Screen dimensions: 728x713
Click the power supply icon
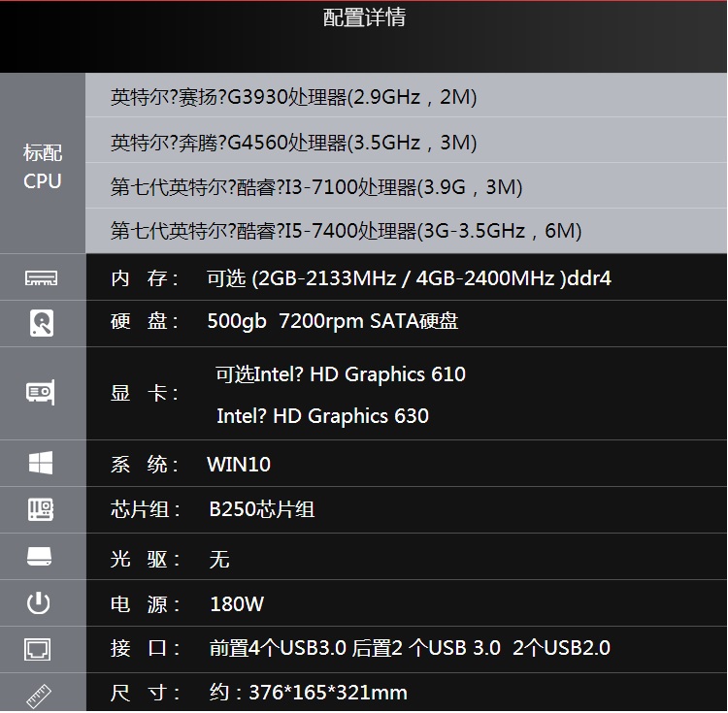39,603
